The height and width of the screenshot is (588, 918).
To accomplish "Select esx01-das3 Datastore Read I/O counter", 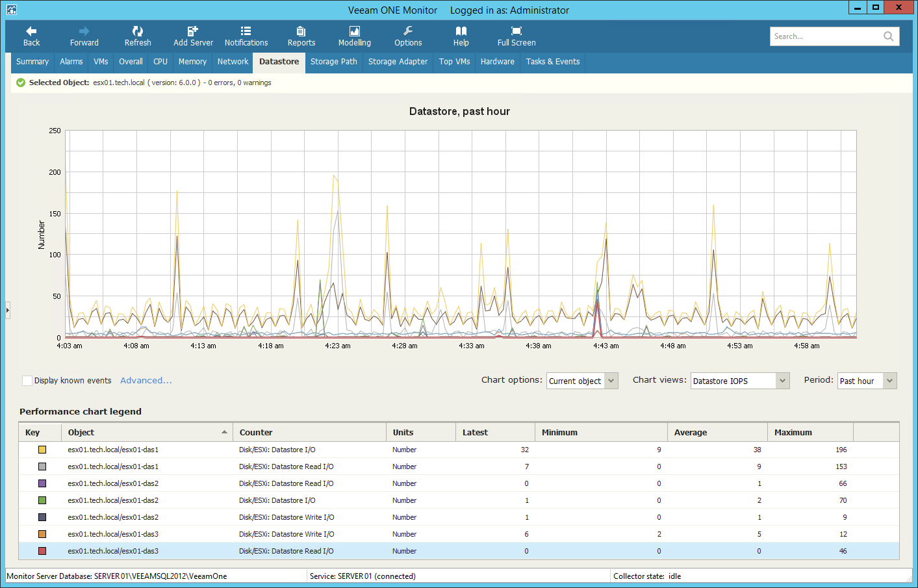I will [x=287, y=551].
